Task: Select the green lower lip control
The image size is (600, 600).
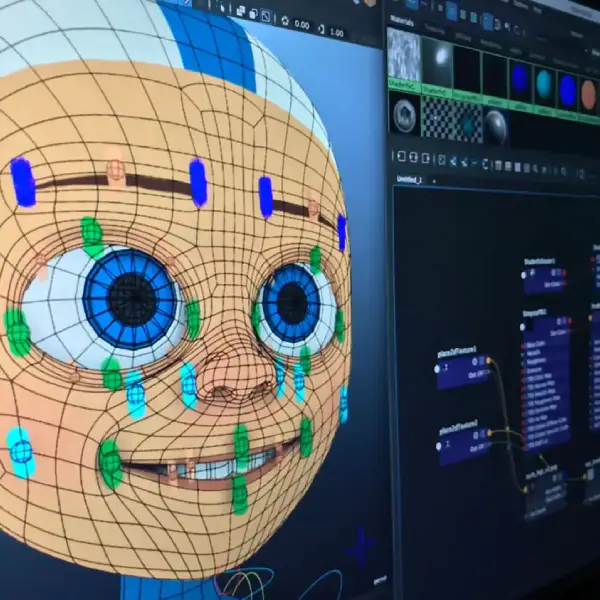Action: (240, 495)
